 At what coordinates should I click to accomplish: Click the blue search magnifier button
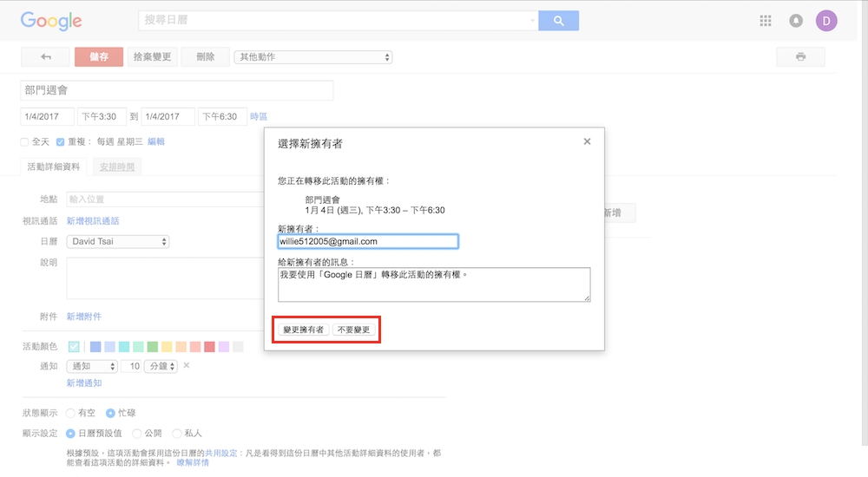coord(558,21)
